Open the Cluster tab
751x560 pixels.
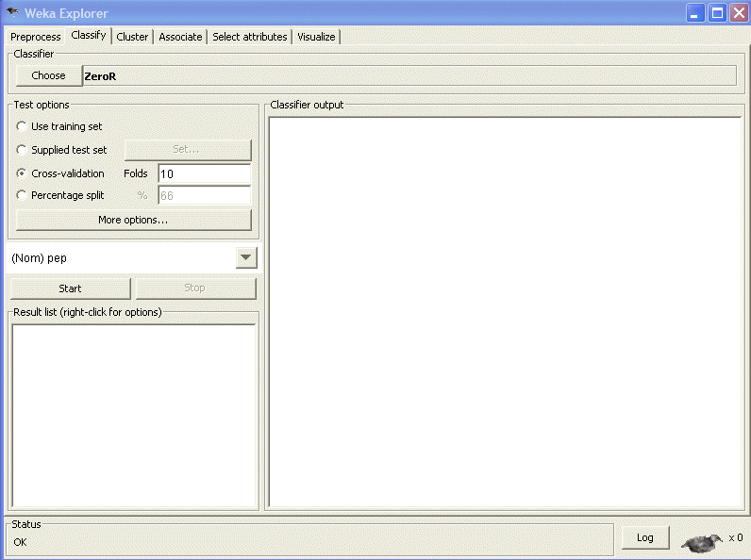pyautogui.click(x=132, y=37)
